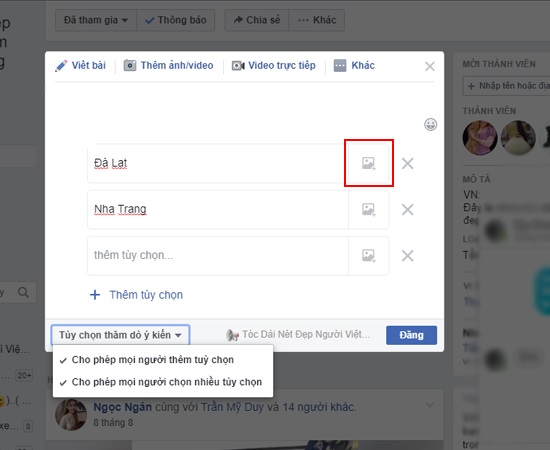Open the first member avatar under Thành viên

pos(479,137)
